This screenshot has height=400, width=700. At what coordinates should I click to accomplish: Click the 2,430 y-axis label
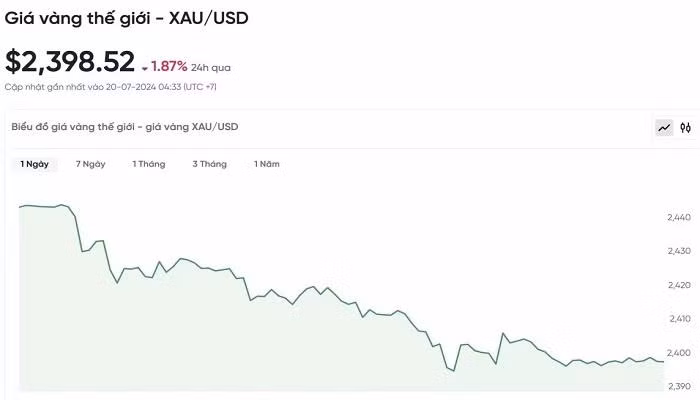679,251
